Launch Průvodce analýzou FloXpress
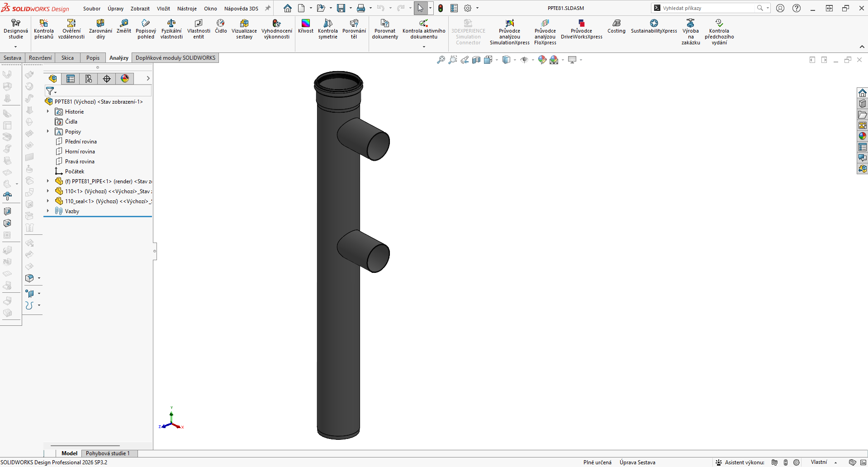This screenshot has width=868, height=467. coord(545,32)
